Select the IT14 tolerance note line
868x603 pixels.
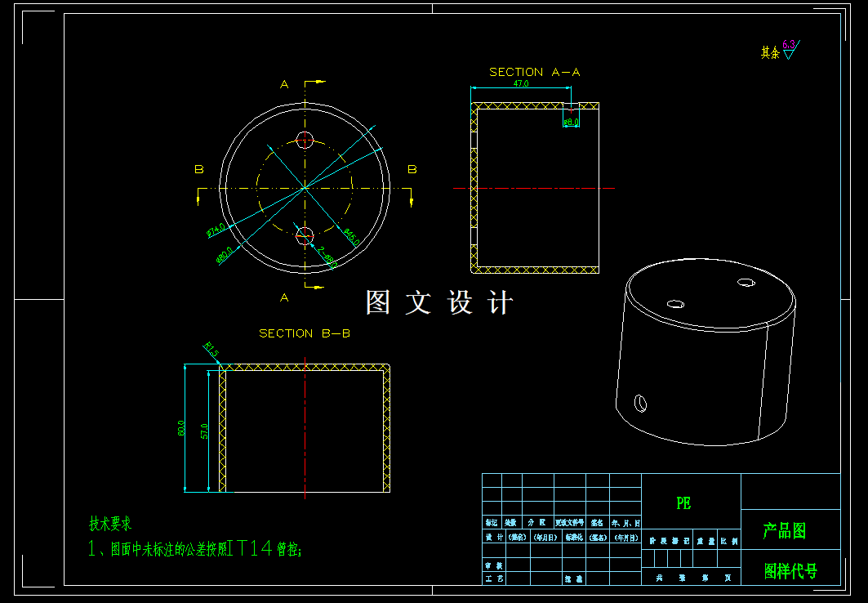click(195, 549)
